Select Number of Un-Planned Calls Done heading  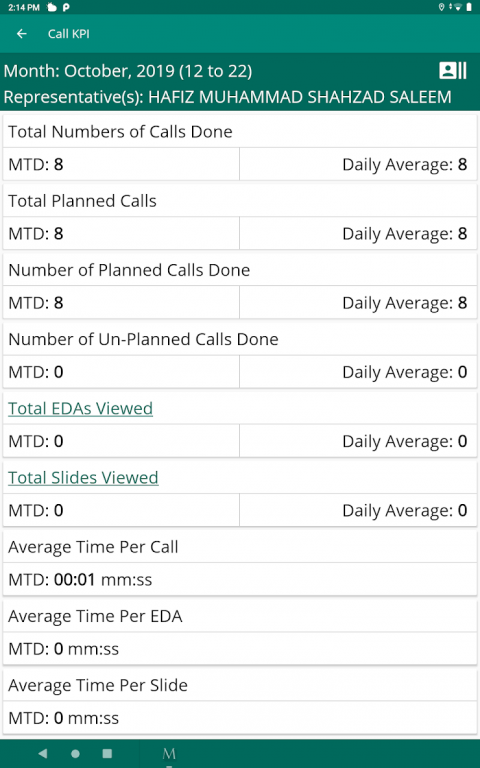pyautogui.click(x=143, y=339)
